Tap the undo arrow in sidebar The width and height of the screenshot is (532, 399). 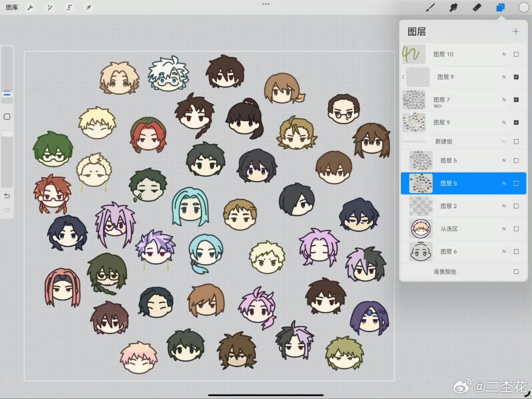(x=7, y=196)
